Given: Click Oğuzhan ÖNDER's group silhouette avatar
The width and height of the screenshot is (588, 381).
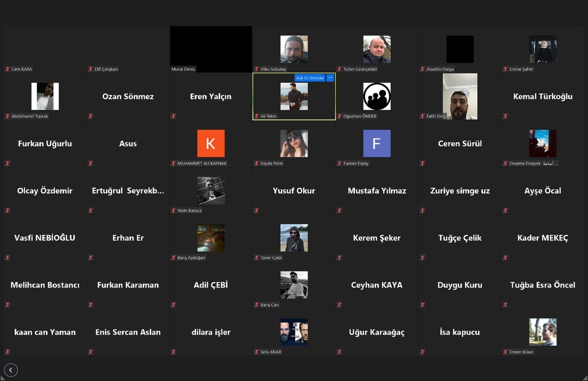Looking at the screenshot, I should tap(377, 97).
